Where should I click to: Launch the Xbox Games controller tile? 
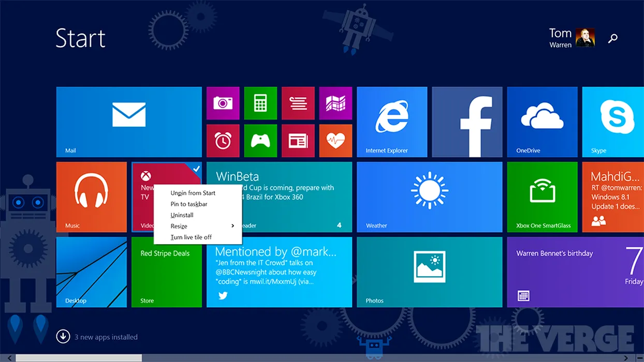[x=260, y=141]
